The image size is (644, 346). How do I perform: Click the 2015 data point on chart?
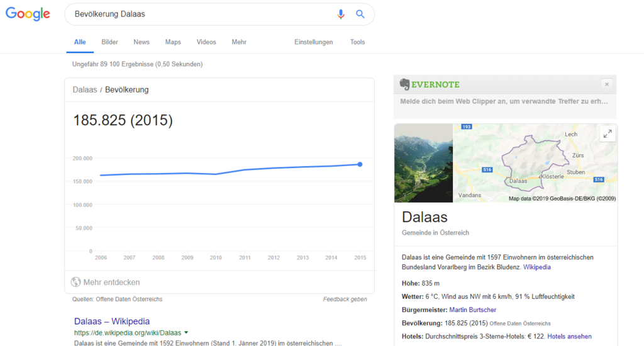click(360, 164)
